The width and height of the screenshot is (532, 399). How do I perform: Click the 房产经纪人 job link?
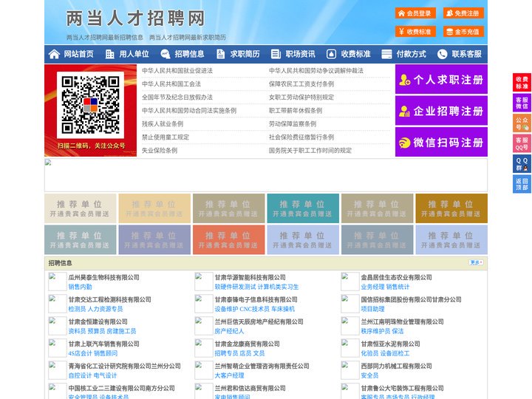click(x=229, y=331)
